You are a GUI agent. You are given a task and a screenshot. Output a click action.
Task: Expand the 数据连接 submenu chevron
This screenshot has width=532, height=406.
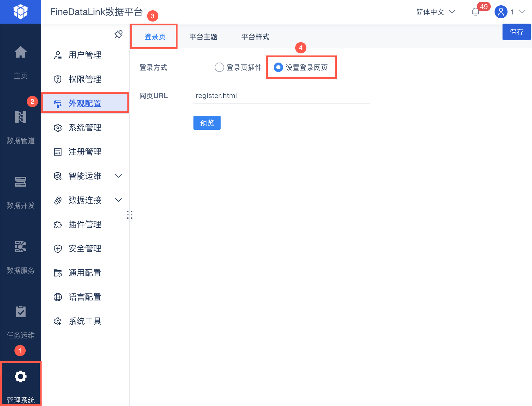coord(119,200)
